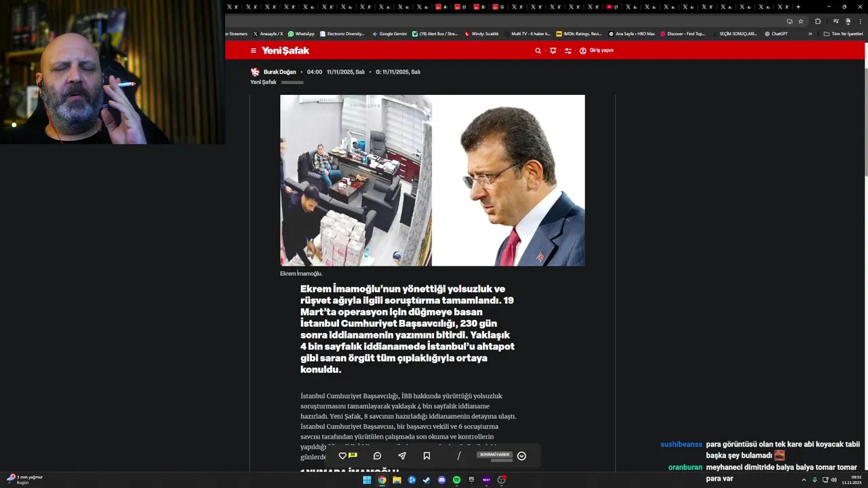This screenshot has height=488, width=868.
Task: Open OBS Studio from the taskbar
Action: point(501,480)
